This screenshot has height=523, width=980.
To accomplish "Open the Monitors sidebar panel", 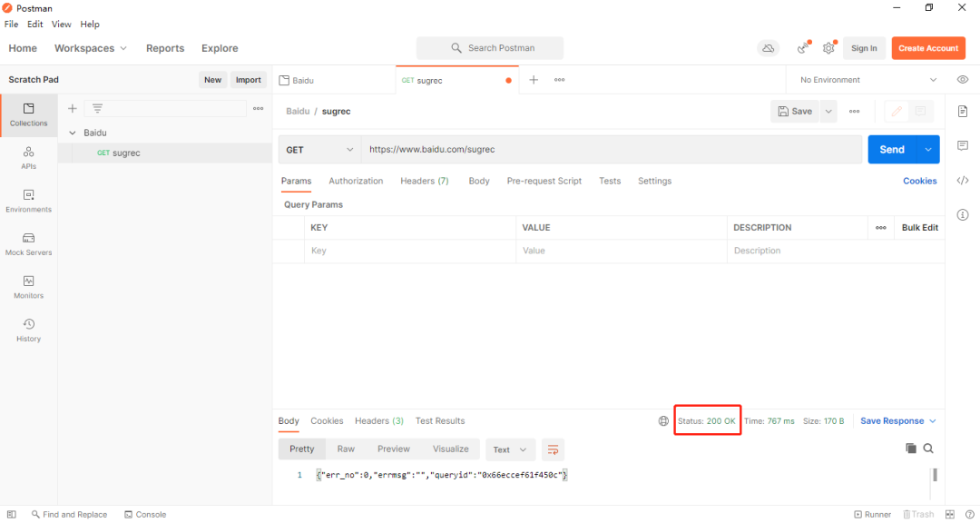I will (x=29, y=288).
